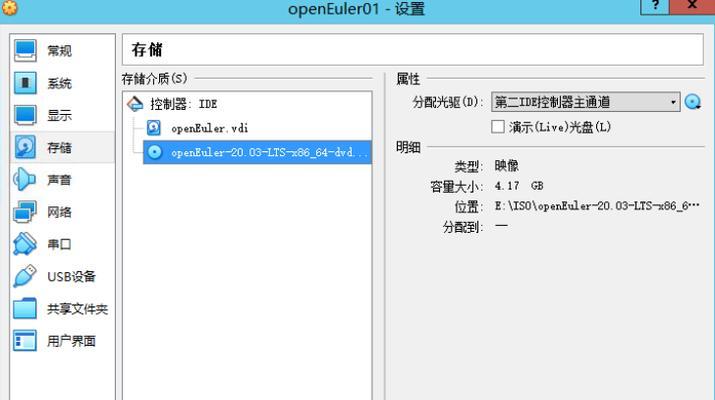Image resolution: width=715 pixels, height=400 pixels.
Task: Click the E:\ISO\openEuler location path
Action: click(597, 206)
